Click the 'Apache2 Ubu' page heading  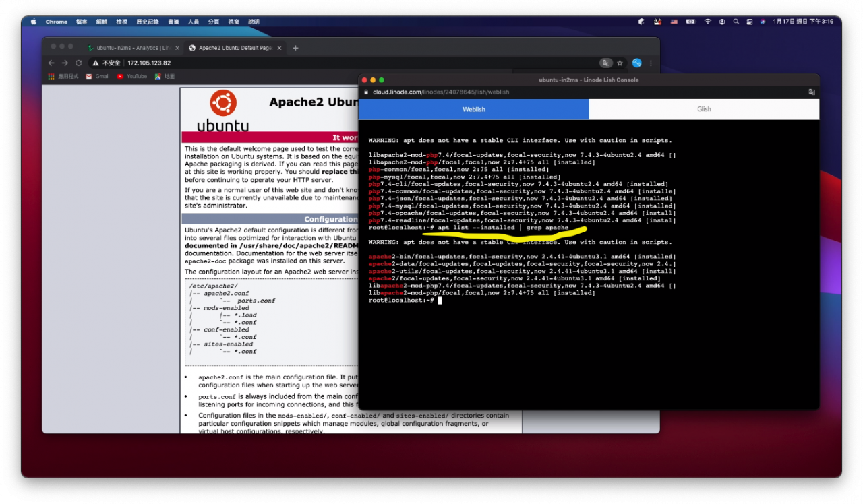click(x=313, y=102)
